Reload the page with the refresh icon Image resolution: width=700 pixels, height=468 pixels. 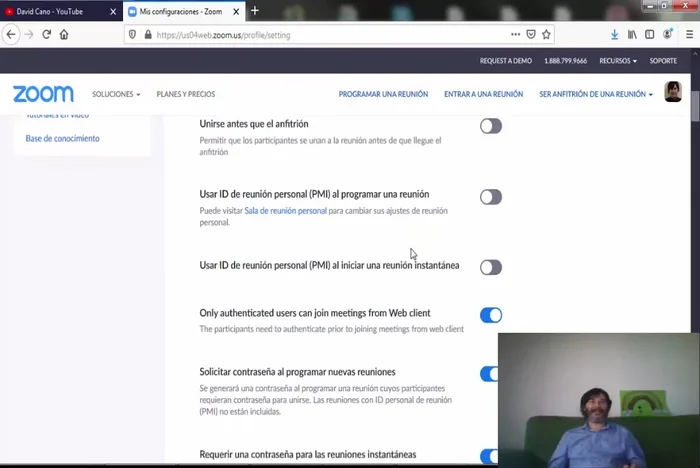coord(46,34)
